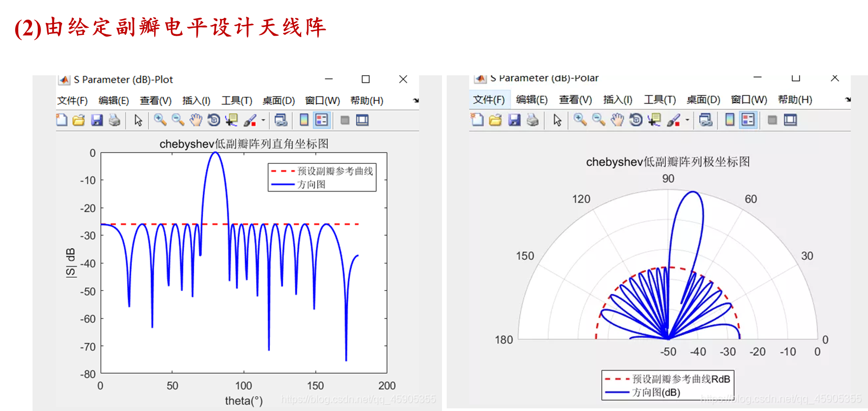The image size is (868, 411).
Task: Open 工具(T) menu in Plot window
Action: point(237,101)
